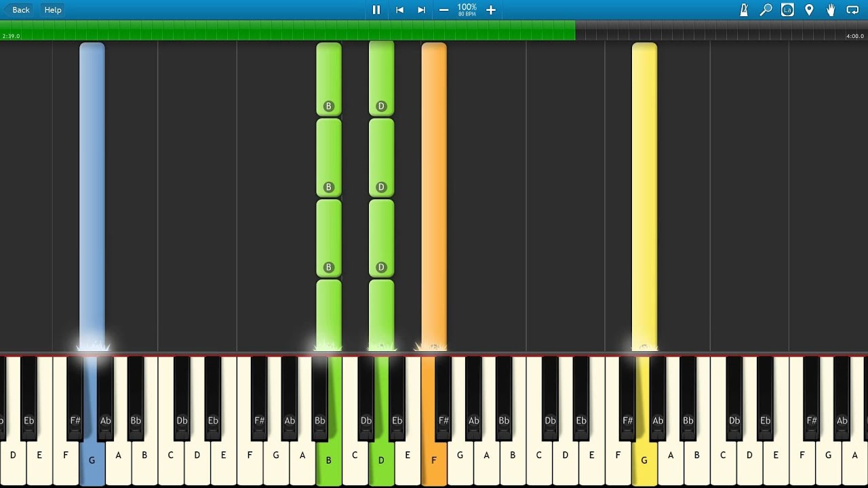Select the orange falling note bar
Screen dimensions: 868x488
click(434, 197)
